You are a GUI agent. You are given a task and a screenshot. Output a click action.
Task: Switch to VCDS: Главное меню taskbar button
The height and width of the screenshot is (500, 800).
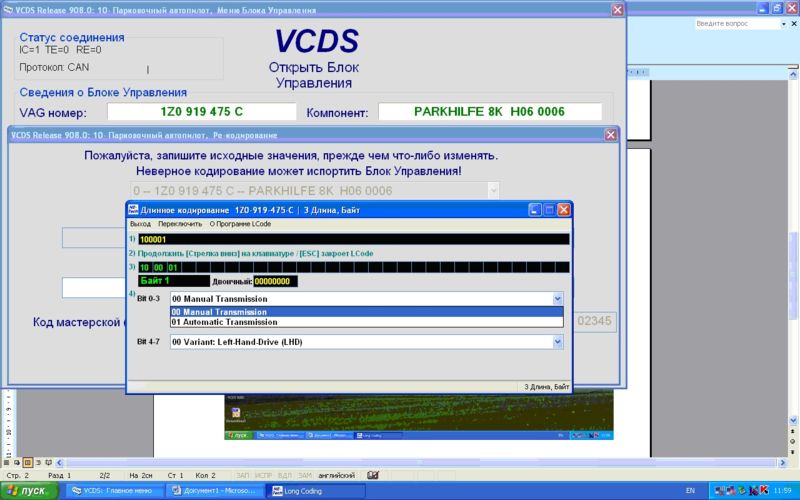point(114,491)
